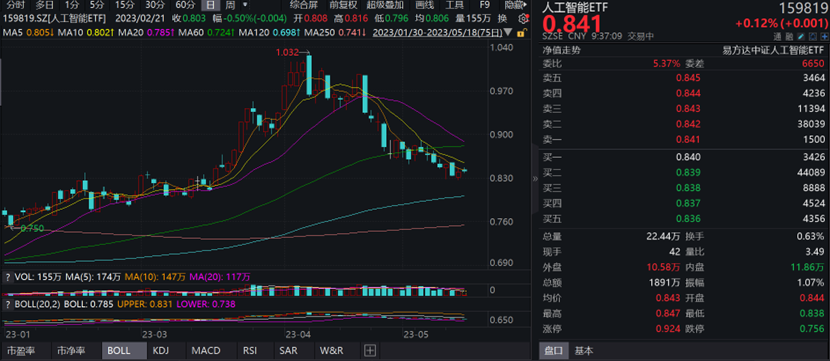The height and width of the screenshot is (361, 830).
Task: Open the chart settings gear icon
Action: tap(524, 19)
